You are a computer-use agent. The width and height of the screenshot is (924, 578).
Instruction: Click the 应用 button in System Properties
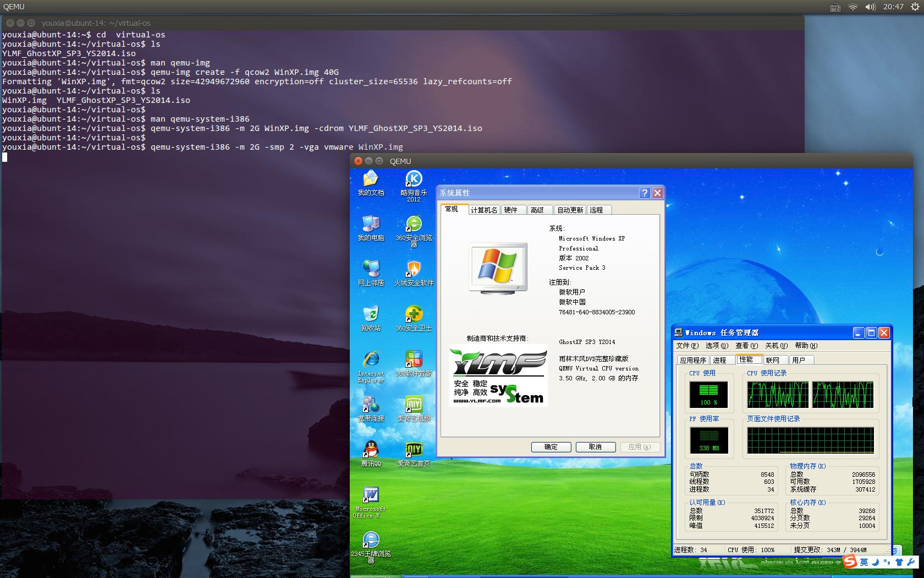click(x=640, y=447)
